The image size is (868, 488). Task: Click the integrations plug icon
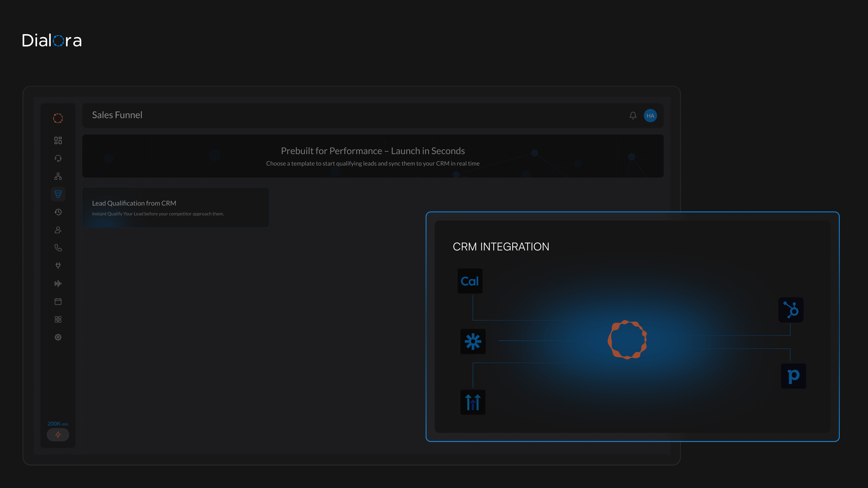(x=58, y=266)
